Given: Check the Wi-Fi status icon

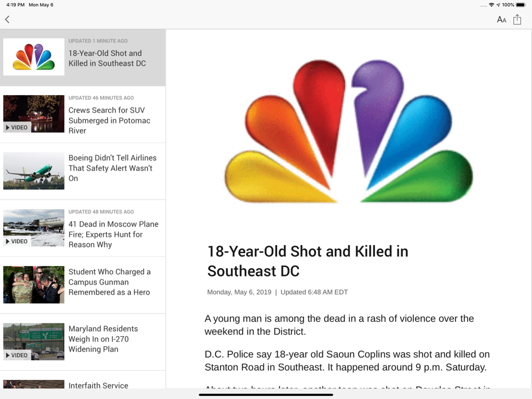Looking at the screenshot, I should (x=491, y=5).
